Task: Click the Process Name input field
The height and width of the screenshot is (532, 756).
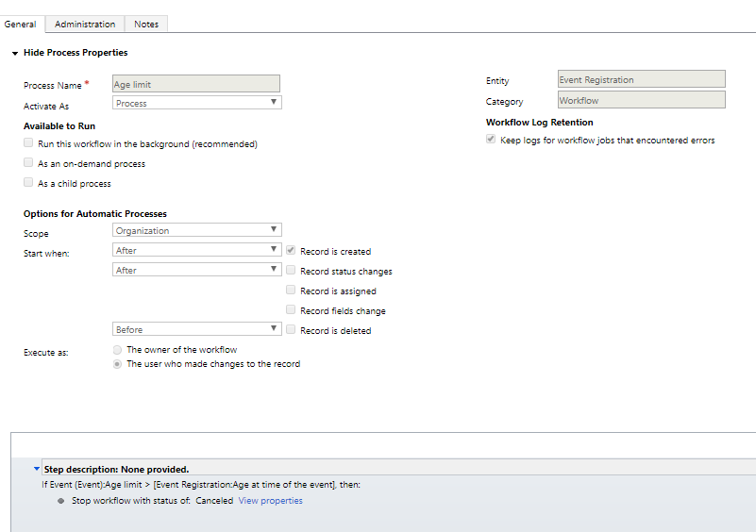Action: [196, 84]
